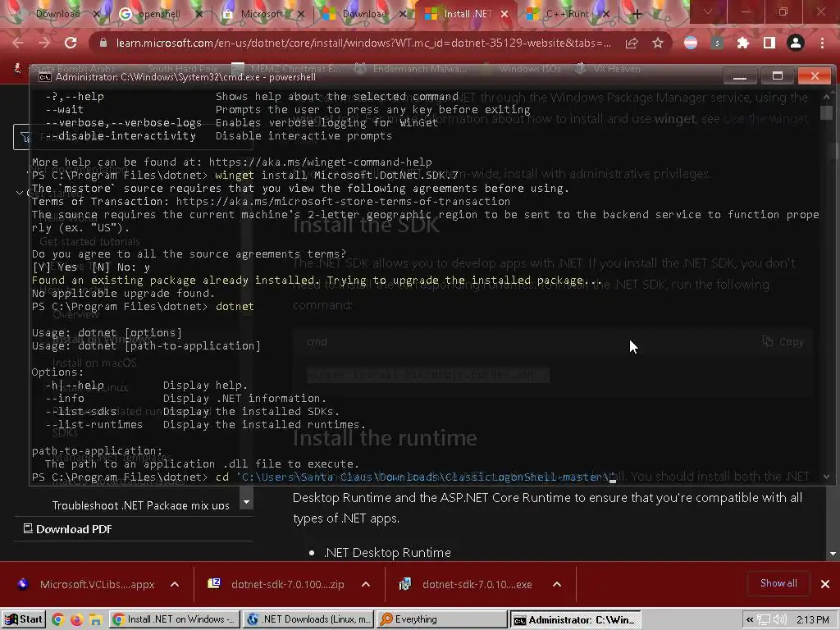Reload the page in Chrome
Screen dimensions: 840x630
coord(71,43)
